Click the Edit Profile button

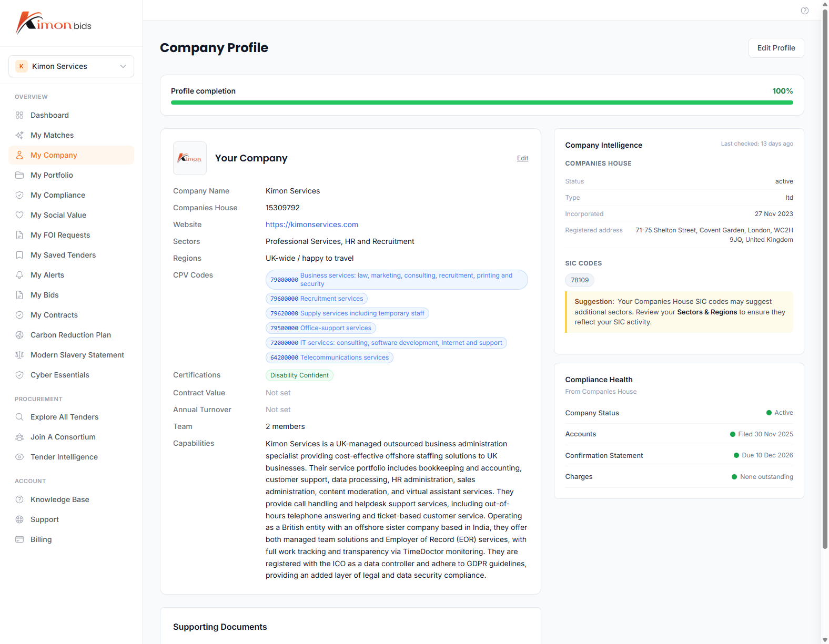776,48
